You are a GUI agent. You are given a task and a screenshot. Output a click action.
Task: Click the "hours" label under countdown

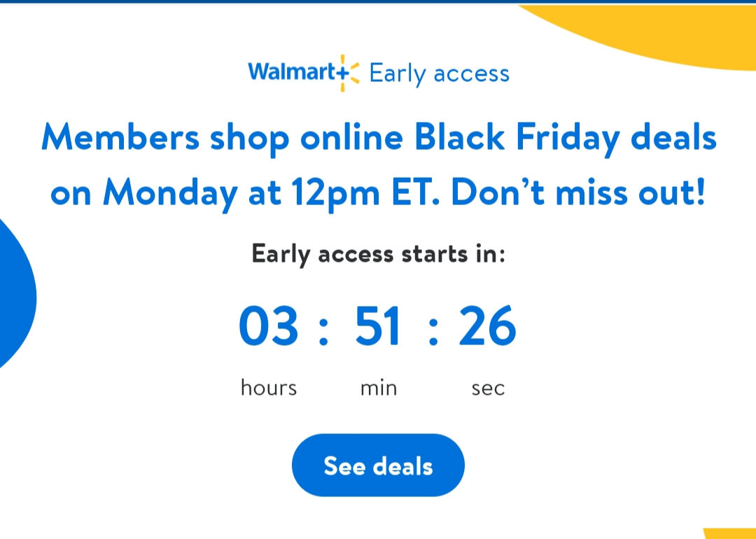[268, 387]
